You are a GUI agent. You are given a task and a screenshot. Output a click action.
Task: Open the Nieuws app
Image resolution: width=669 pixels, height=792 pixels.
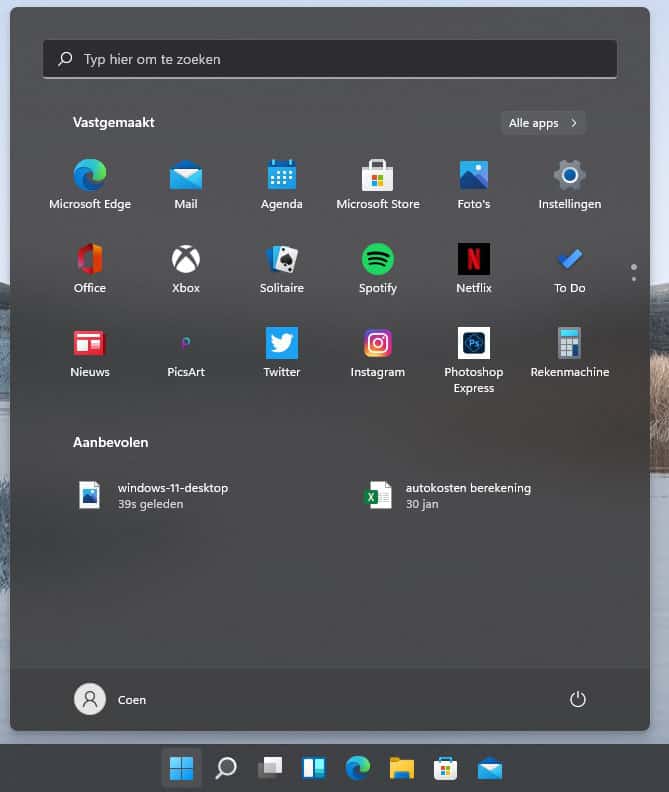point(90,352)
